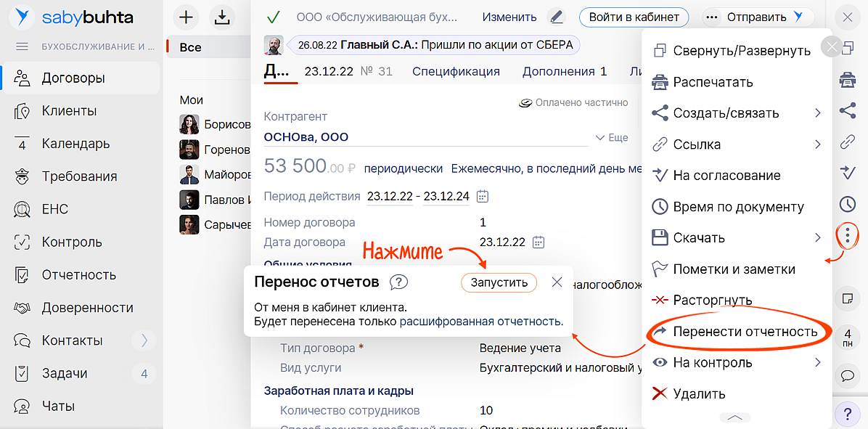This screenshot has width=868, height=429.
Task: Click the plus icon to add contract
Action: 187,17
